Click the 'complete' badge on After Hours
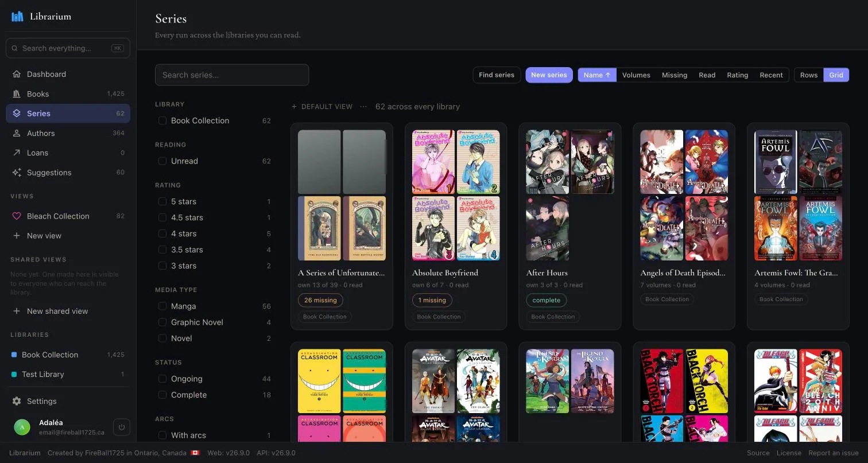 [x=547, y=300]
